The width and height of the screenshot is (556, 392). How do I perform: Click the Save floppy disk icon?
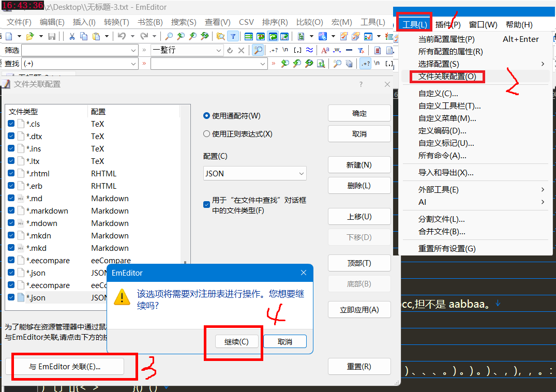coord(52,36)
